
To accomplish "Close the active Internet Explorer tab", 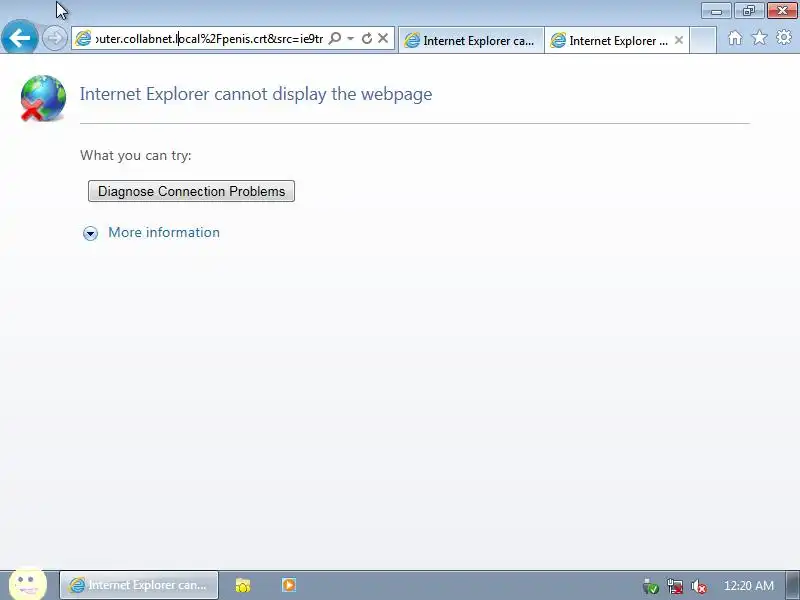I will coord(679,40).
